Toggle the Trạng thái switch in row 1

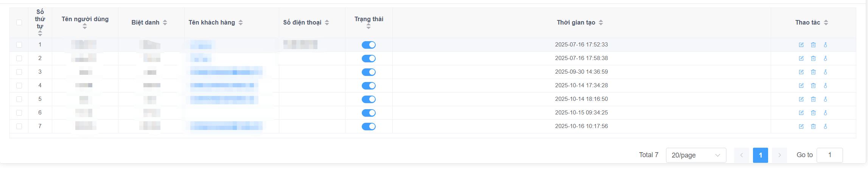[x=369, y=45]
